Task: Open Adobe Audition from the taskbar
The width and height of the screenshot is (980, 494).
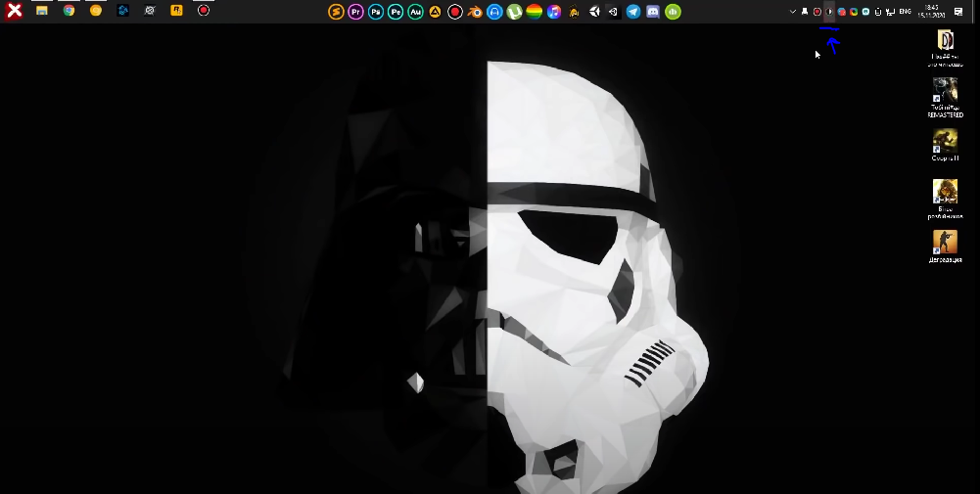Action: pos(415,12)
